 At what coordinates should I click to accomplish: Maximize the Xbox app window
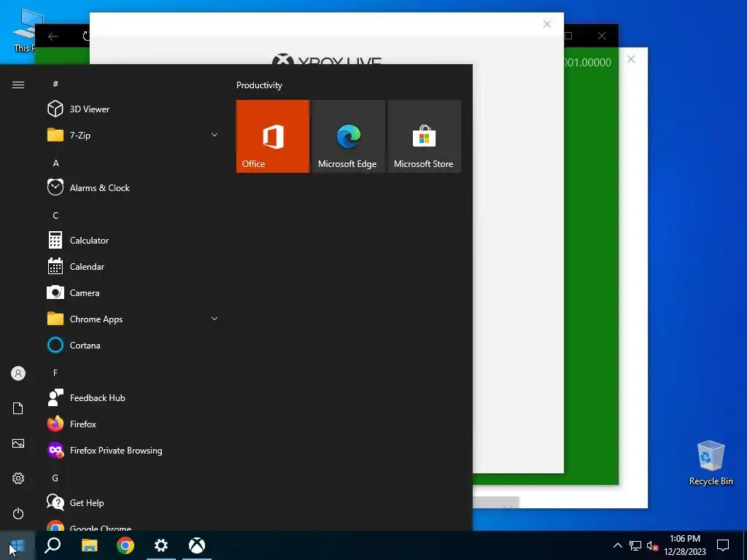[568, 36]
